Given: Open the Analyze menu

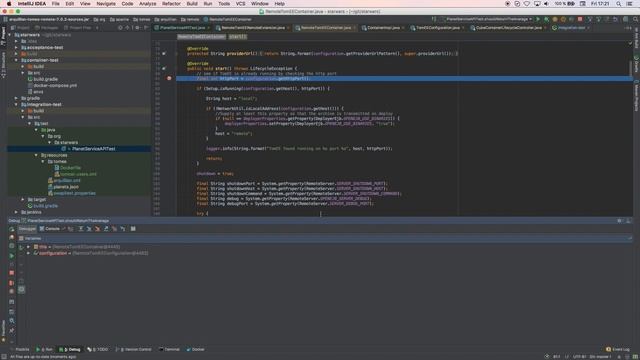Looking at the screenshot, I should coord(148,4).
